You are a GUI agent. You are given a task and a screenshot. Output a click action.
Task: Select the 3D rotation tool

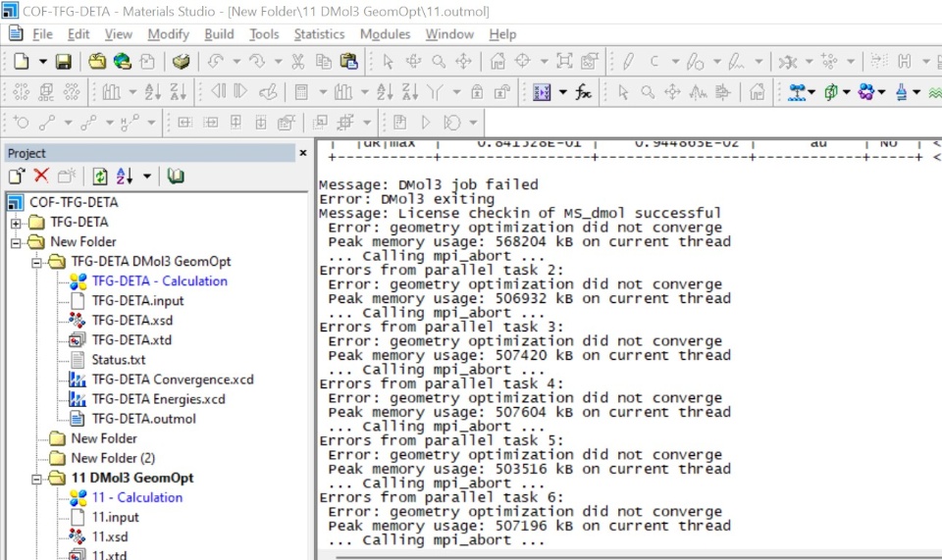tap(413, 61)
